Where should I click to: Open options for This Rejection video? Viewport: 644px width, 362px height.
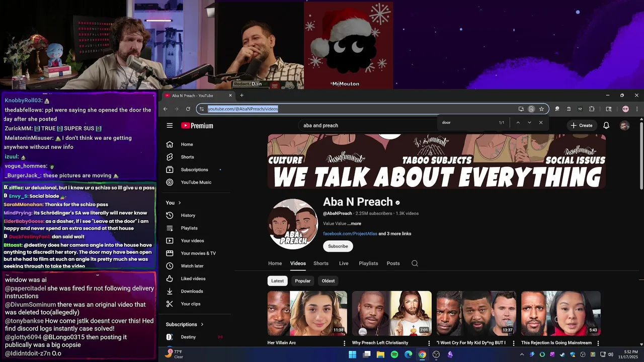click(598, 343)
